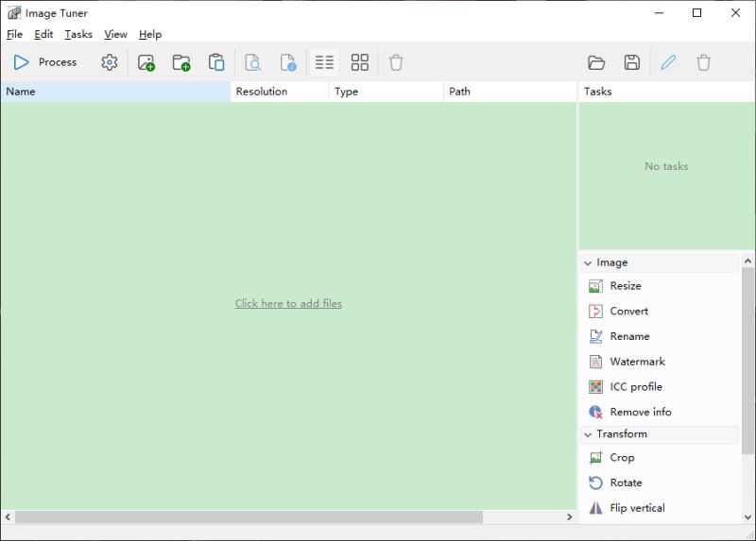This screenshot has width=756, height=541.
Task: Click the Process play icon
Action: [21, 62]
